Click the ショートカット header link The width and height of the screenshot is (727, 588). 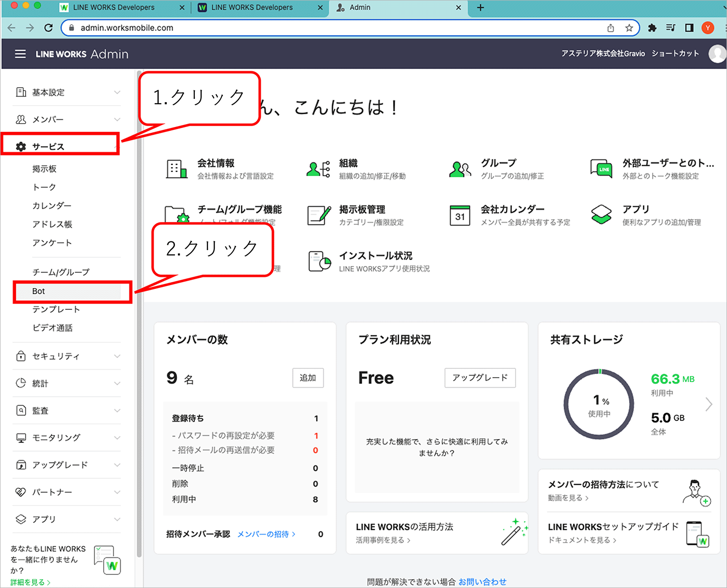[x=675, y=53]
